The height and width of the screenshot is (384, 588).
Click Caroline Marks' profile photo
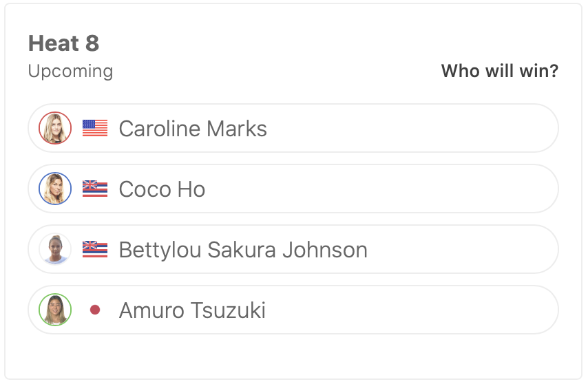point(55,128)
